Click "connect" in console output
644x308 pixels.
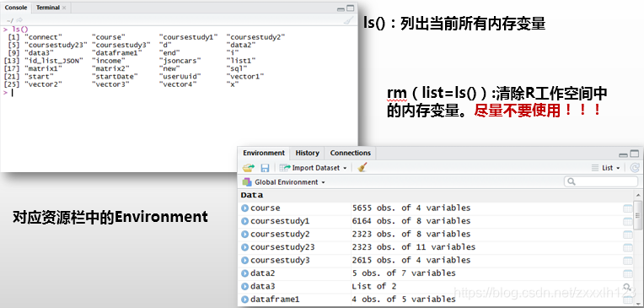click(x=43, y=37)
